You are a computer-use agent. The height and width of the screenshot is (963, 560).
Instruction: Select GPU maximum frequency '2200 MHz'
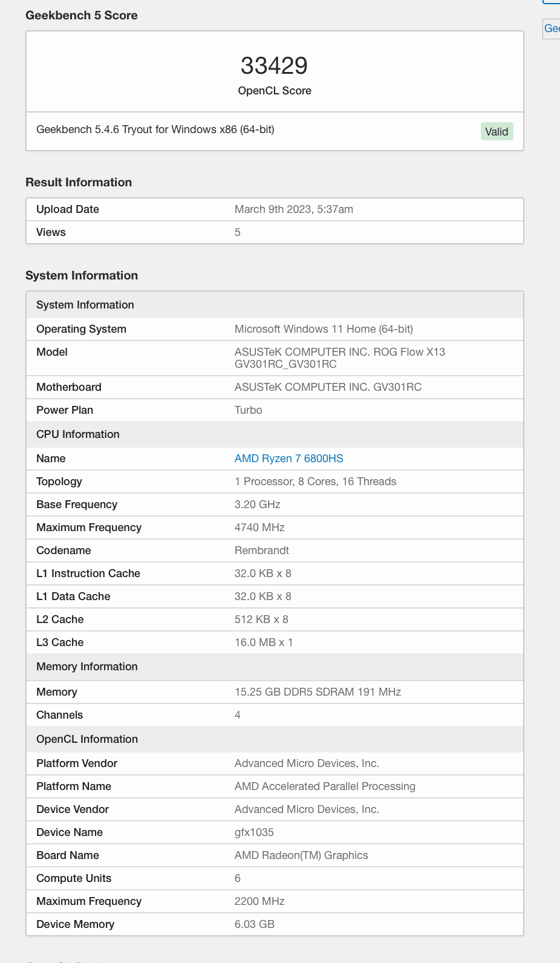259,901
